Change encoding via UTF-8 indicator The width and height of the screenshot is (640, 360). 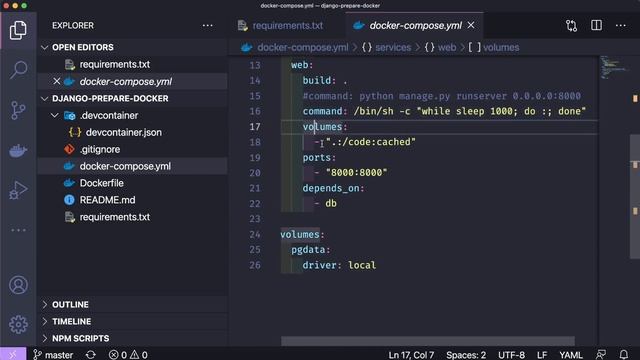[x=511, y=355]
